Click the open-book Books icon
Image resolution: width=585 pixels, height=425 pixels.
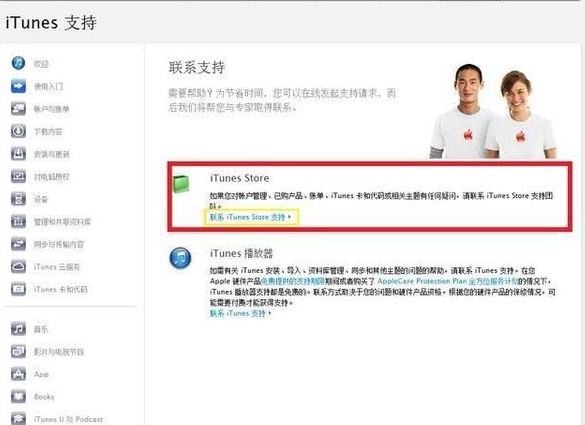click(x=18, y=396)
